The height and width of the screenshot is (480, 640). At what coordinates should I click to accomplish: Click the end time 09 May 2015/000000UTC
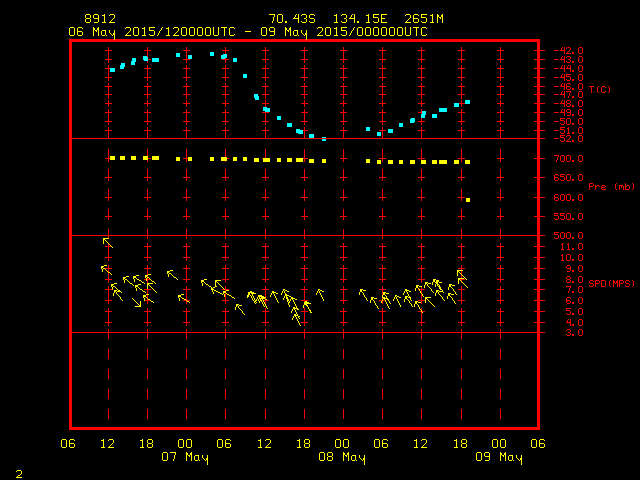pos(344,32)
